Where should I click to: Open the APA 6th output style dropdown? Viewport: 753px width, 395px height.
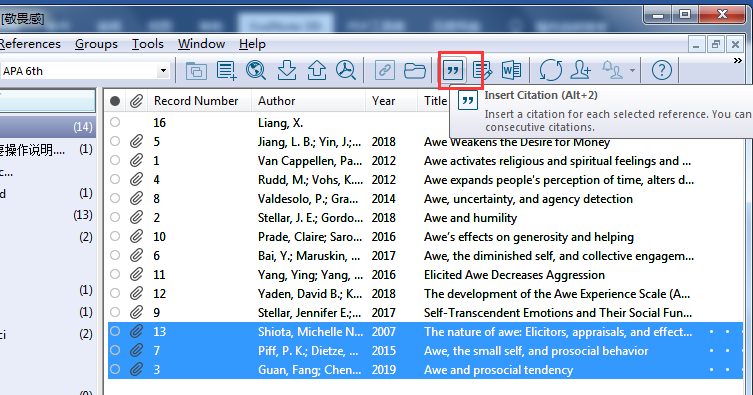pos(163,71)
